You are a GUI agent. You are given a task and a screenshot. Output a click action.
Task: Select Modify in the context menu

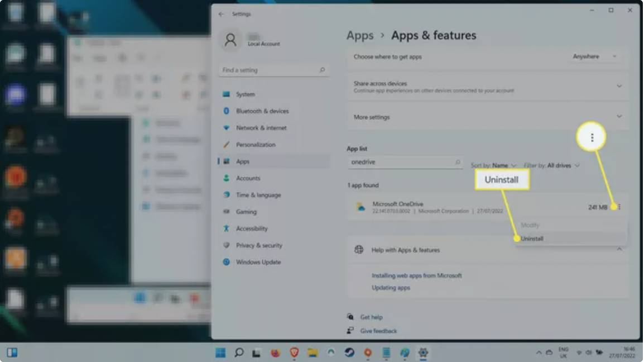tap(530, 225)
